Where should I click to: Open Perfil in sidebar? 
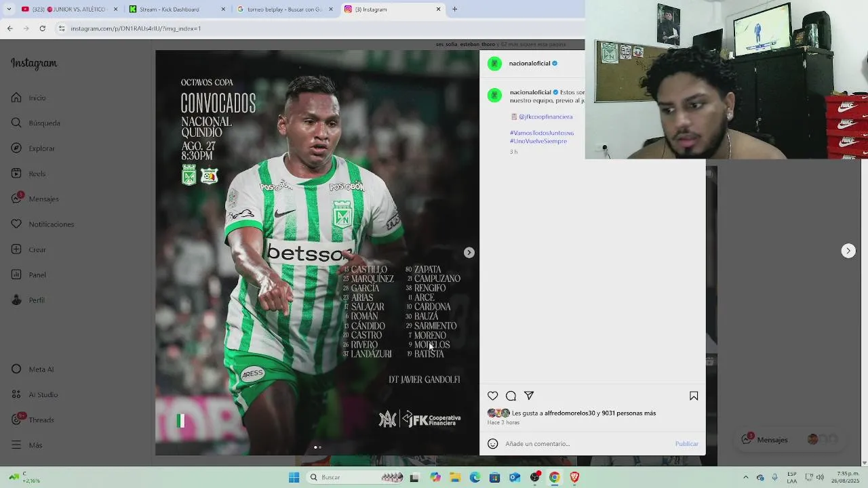(28, 300)
